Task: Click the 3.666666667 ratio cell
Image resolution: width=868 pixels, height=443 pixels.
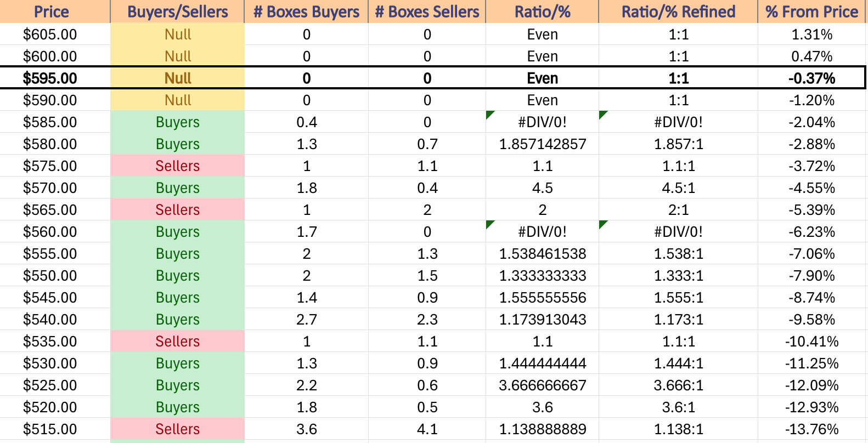Action: pos(542,385)
